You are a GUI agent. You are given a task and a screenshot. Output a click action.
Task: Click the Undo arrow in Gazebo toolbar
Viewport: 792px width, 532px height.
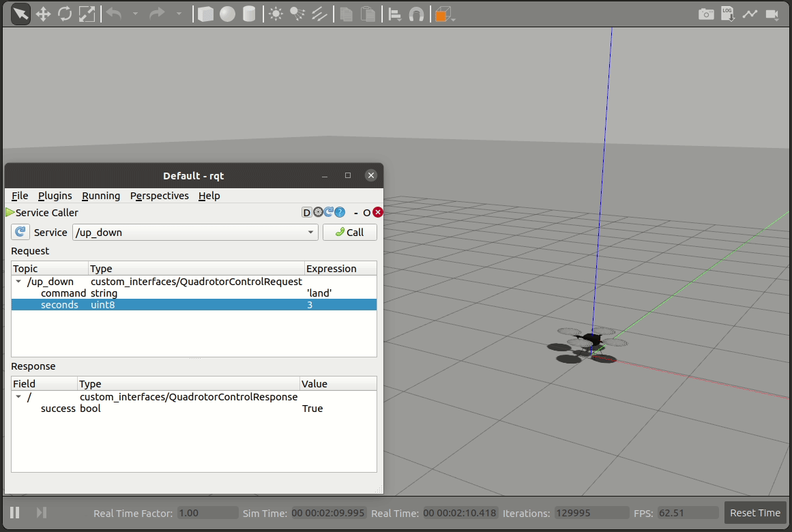pyautogui.click(x=114, y=14)
